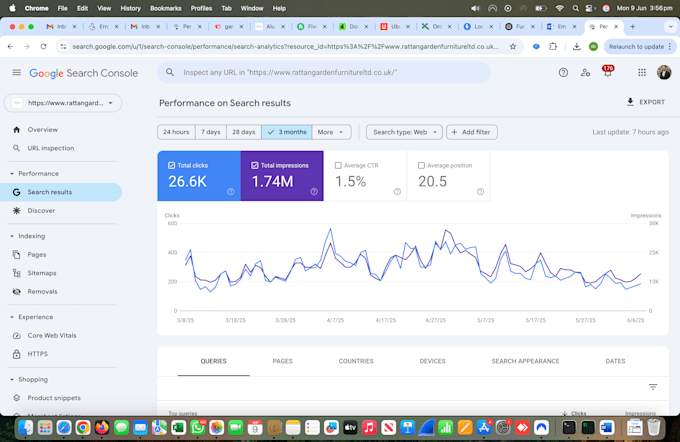Bookmark page with the star icon
This screenshot has width=680, height=442.
click(513, 46)
